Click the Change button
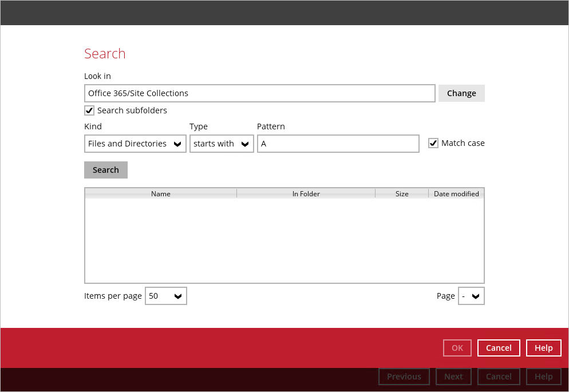This screenshot has width=569, height=392. click(461, 93)
